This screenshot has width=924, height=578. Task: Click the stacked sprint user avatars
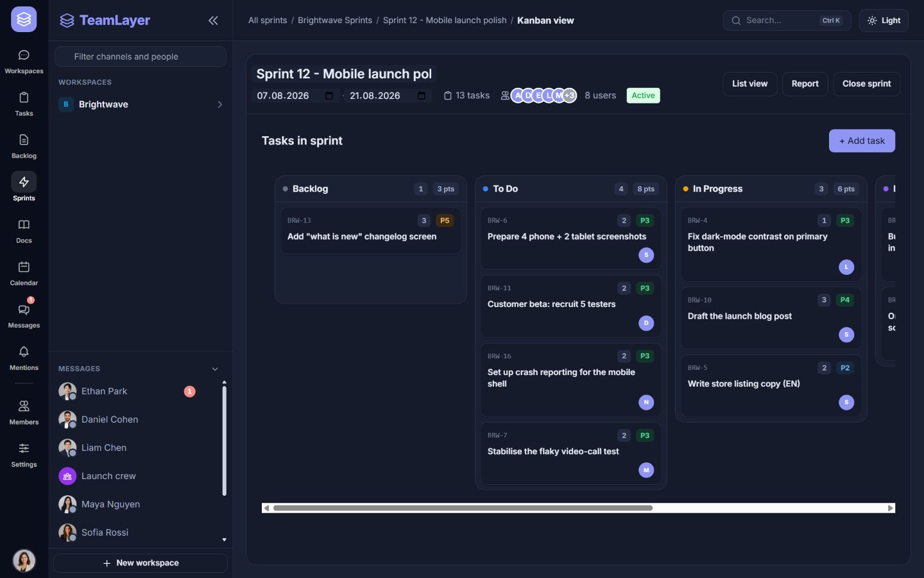[x=543, y=96]
